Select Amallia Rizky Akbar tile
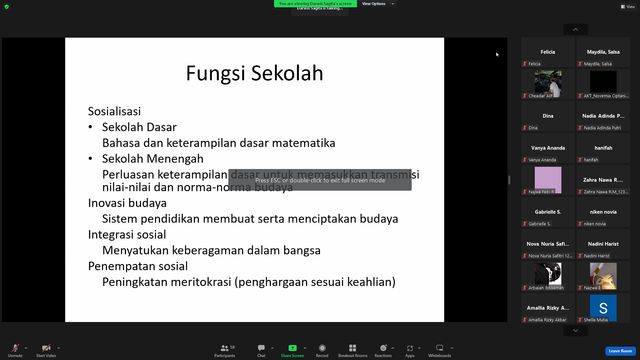Screen dimensions: 640x360 [548, 308]
